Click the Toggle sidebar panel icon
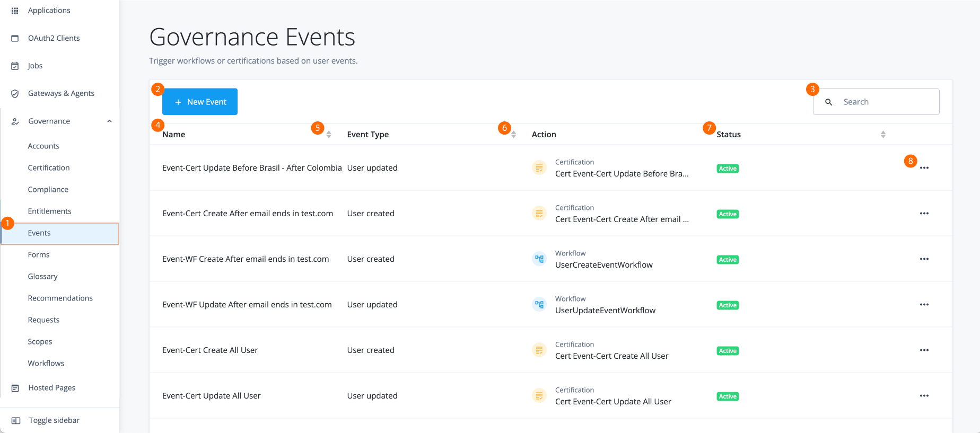This screenshot has height=433, width=980. pyautogui.click(x=16, y=421)
